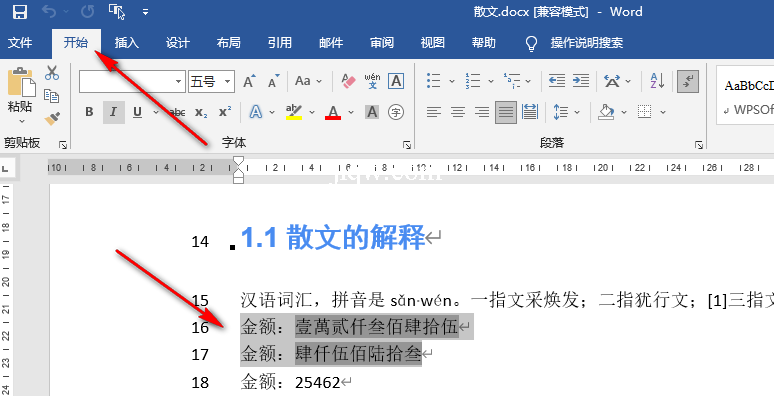Click the Distributed alignment icon
Screen dimensions: 774x396
pyautogui.click(x=530, y=112)
